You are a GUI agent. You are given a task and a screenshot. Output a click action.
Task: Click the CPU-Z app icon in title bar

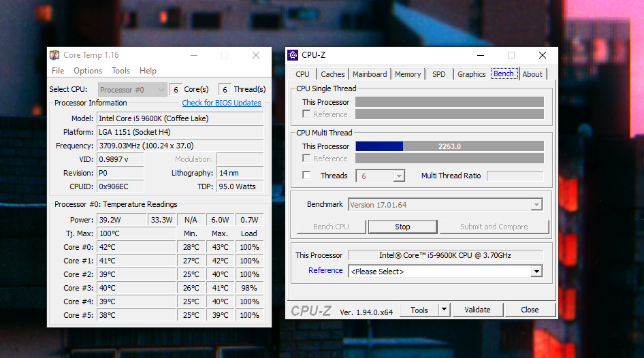click(293, 55)
